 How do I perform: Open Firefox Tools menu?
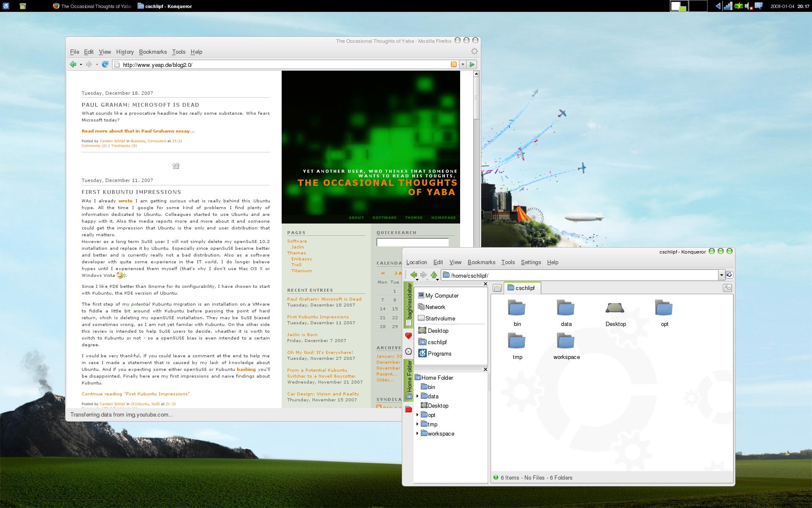point(178,52)
